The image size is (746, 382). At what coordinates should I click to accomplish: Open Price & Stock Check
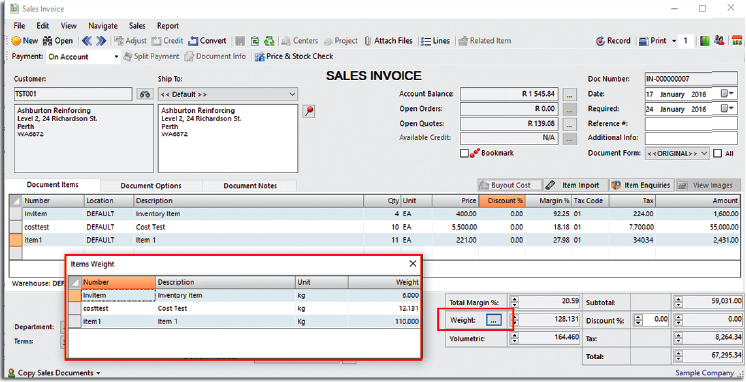click(294, 56)
